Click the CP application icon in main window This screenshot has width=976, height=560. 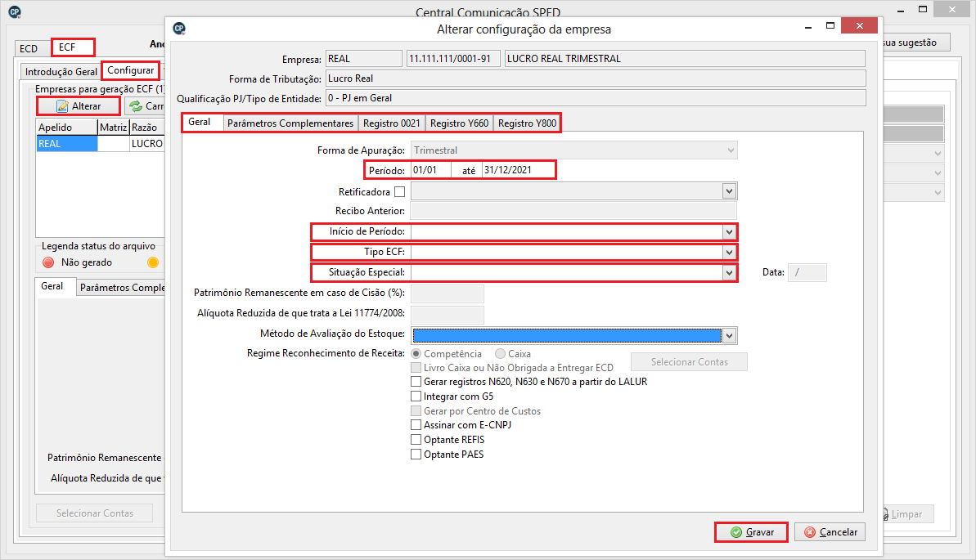13,12
